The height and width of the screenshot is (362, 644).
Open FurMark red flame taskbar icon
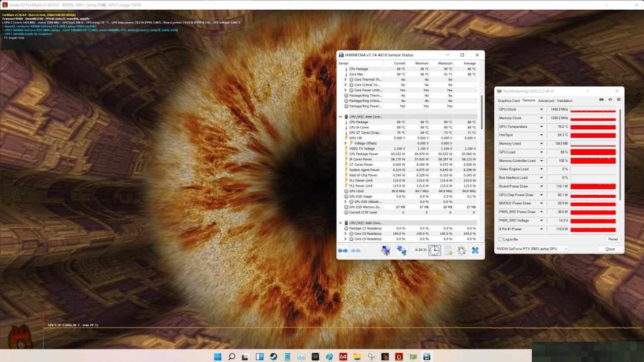[x=399, y=356]
